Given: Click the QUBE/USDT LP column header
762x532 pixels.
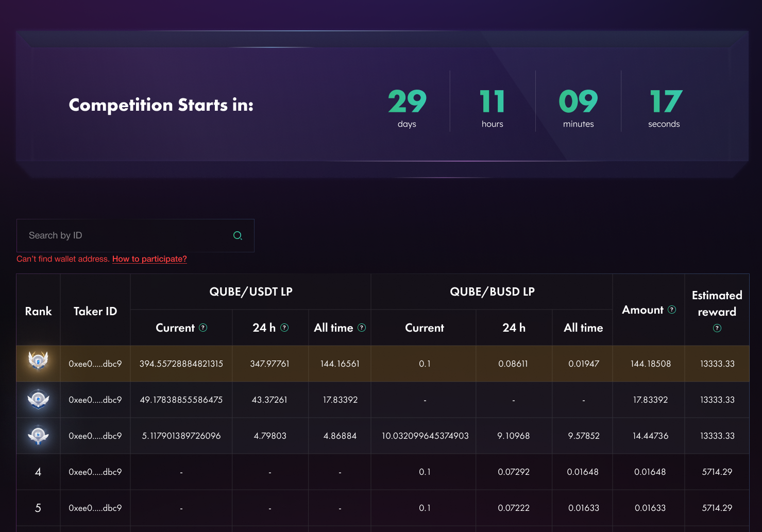Looking at the screenshot, I should pos(250,291).
